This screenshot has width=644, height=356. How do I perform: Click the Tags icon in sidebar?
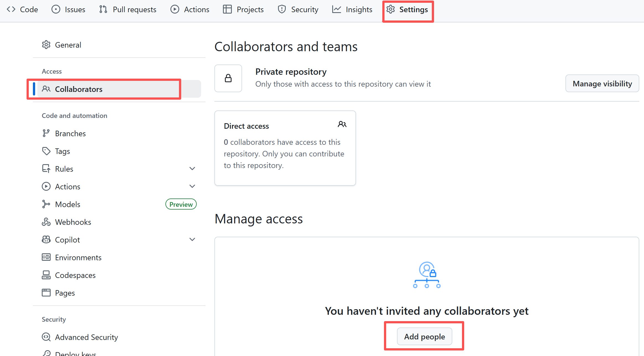(46, 151)
